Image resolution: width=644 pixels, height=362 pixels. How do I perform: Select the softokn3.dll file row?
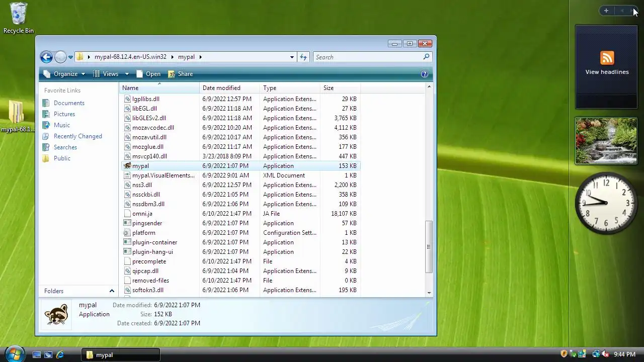(241, 290)
